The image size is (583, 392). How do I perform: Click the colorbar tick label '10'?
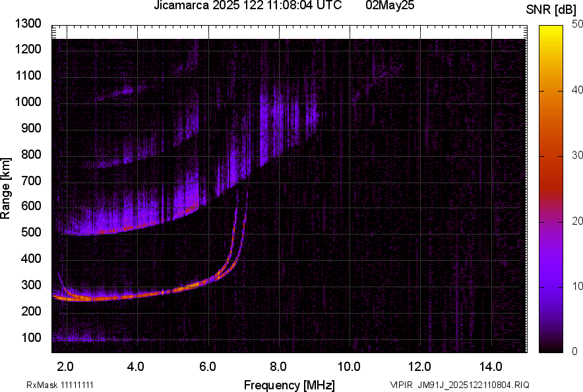[577, 286]
